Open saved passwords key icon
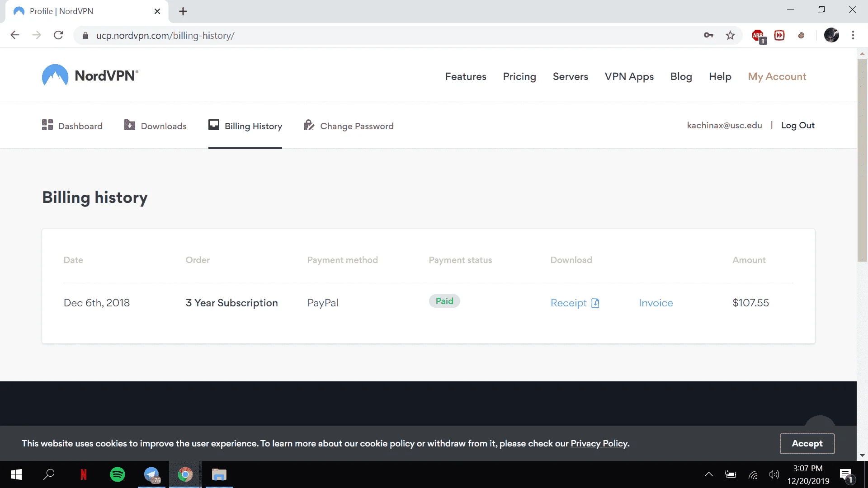The width and height of the screenshot is (868, 488). [708, 35]
